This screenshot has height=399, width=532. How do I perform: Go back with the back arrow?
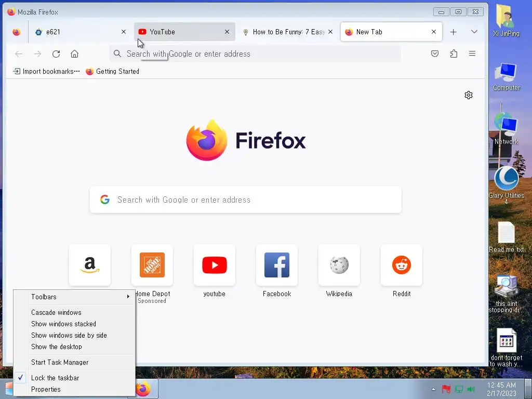pos(19,54)
